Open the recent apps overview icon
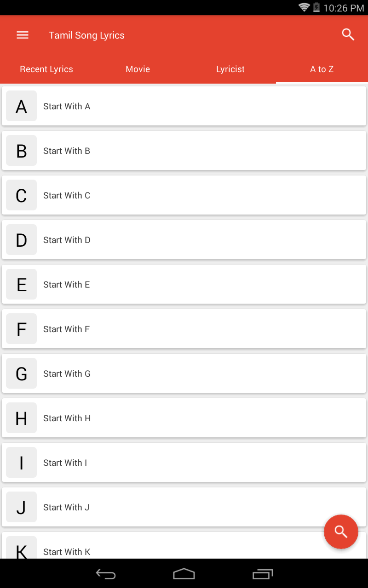Viewport: 368px width, 588px height. pos(263,574)
